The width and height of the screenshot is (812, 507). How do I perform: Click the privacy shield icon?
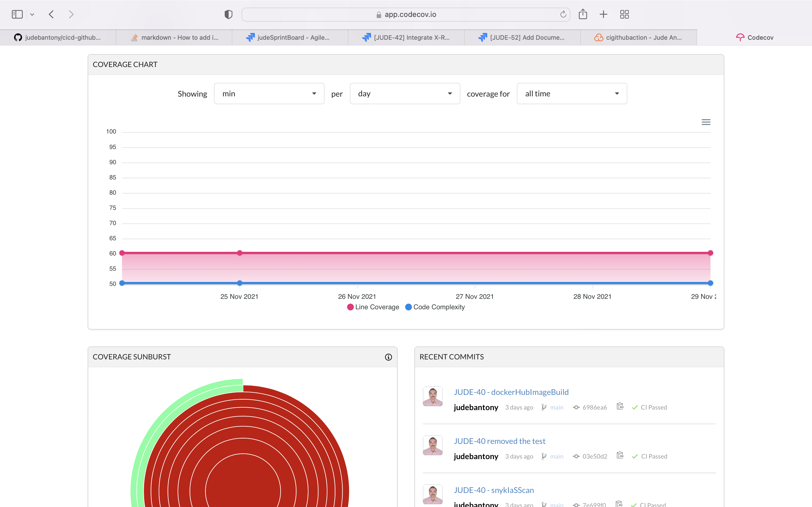(x=228, y=14)
